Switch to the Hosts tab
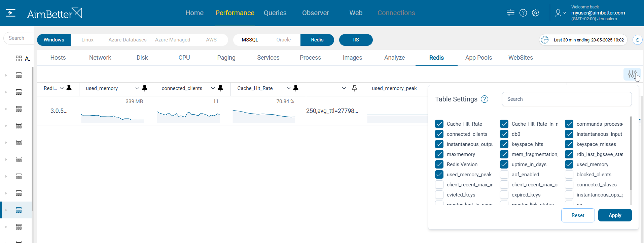 pos(58,58)
